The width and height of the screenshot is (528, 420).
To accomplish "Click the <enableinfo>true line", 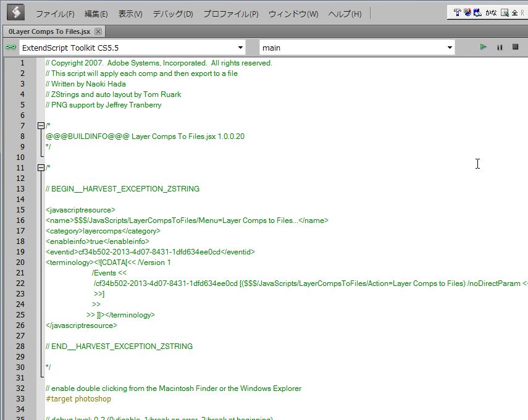I will 98,241.
